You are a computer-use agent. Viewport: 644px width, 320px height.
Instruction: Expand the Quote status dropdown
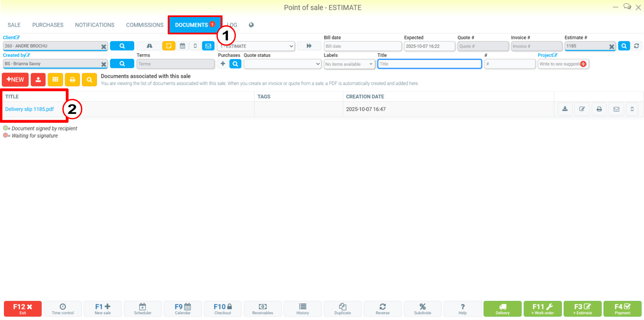282,64
